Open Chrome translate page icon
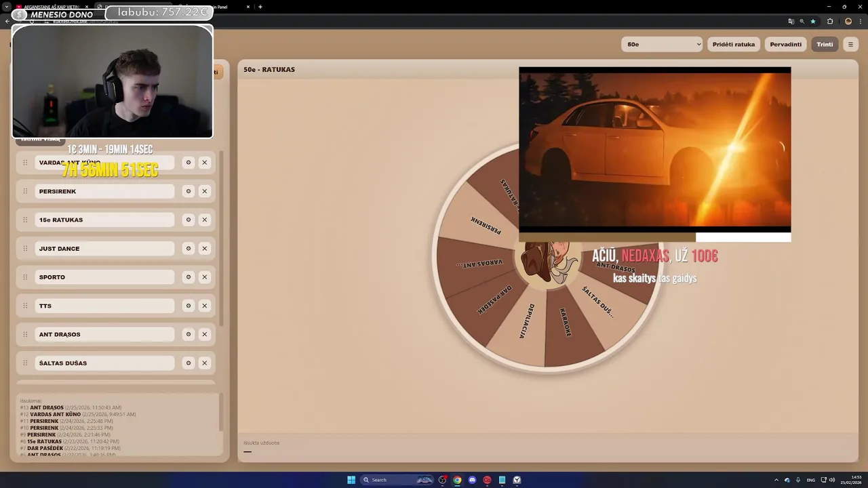 791,21
